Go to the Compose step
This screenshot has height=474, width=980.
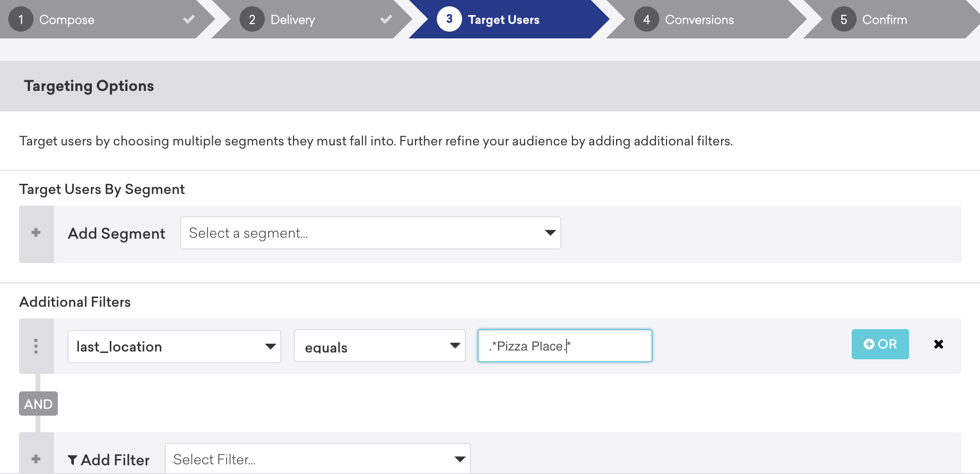coord(67,19)
